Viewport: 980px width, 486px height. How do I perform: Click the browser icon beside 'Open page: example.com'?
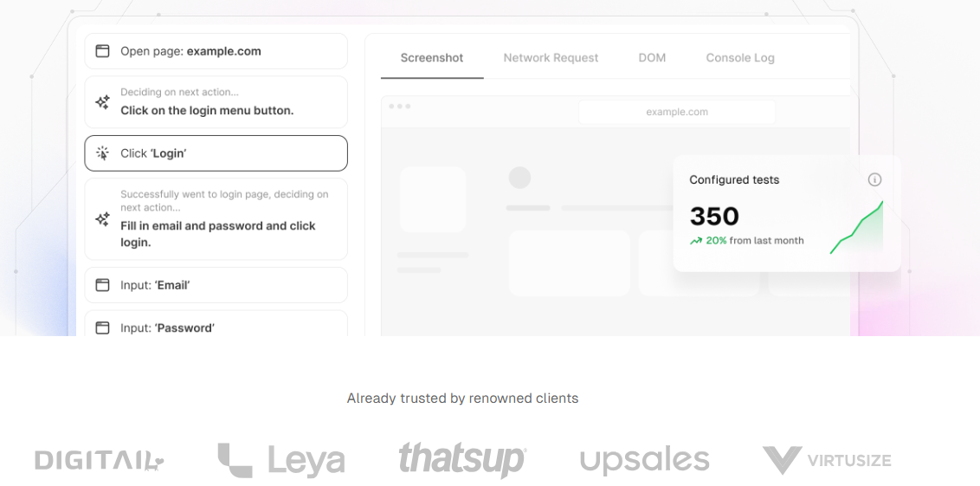(102, 51)
